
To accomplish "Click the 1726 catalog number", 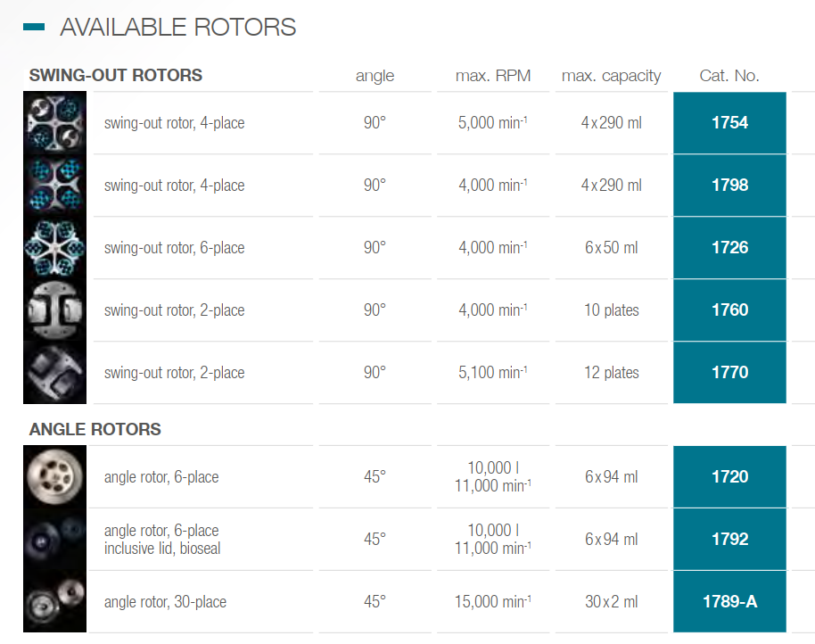I will (x=729, y=248).
